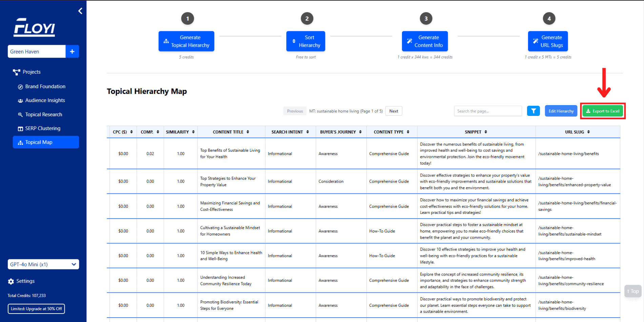Sort by the SNIPPET column arrows
This screenshot has height=322, width=644.
pyautogui.click(x=486, y=132)
